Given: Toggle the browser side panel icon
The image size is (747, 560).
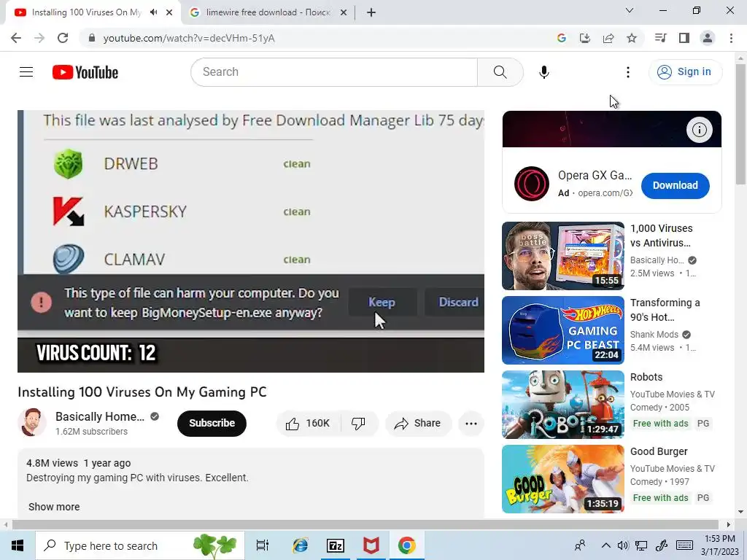Looking at the screenshot, I should 684,38.
